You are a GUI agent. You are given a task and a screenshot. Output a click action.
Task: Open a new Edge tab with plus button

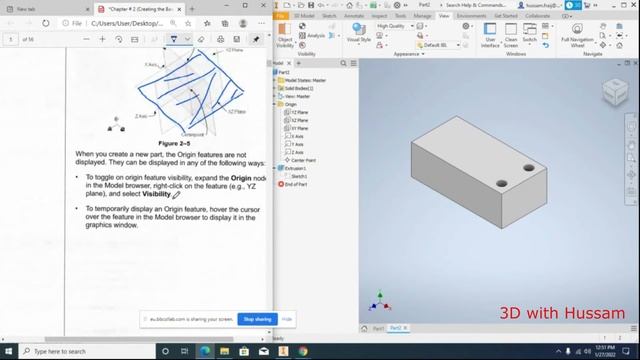tap(192, 9)
